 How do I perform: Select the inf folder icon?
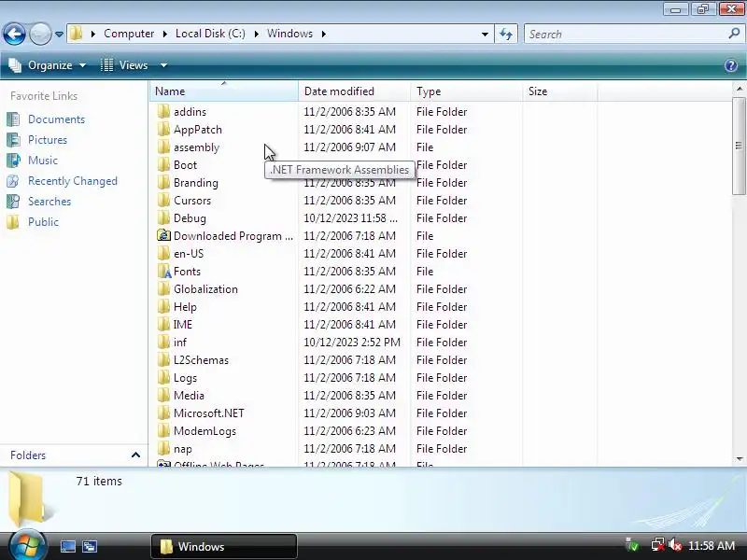(163, 342)
